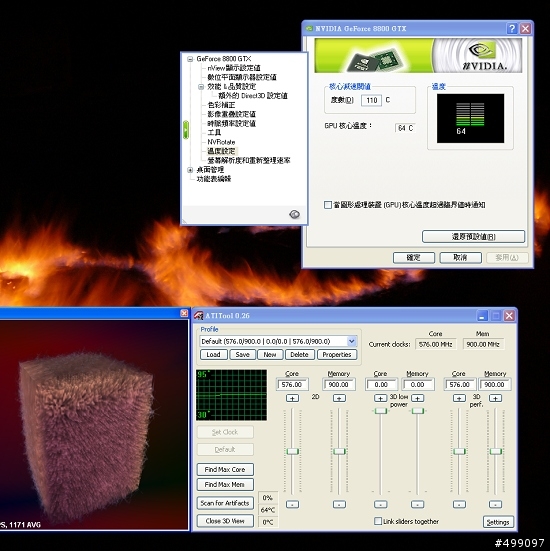
Task: Open the ATITool Profile dropdown
Action: [x=351, y=341]
